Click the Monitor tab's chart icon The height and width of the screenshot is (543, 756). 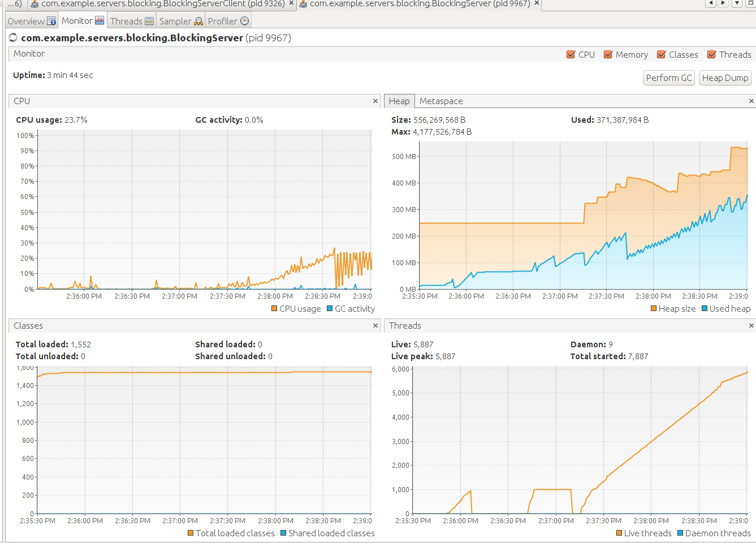(x=100, y=20)
